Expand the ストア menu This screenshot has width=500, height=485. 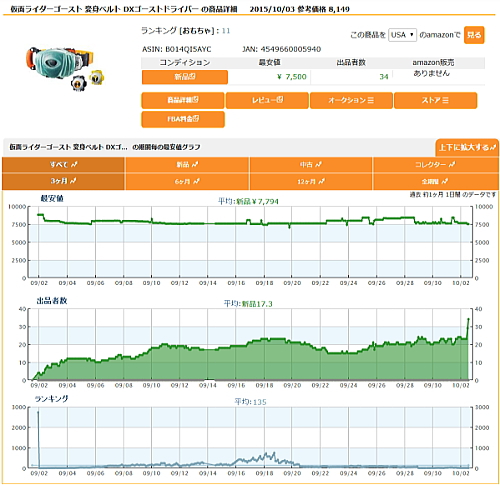[435, 100]
